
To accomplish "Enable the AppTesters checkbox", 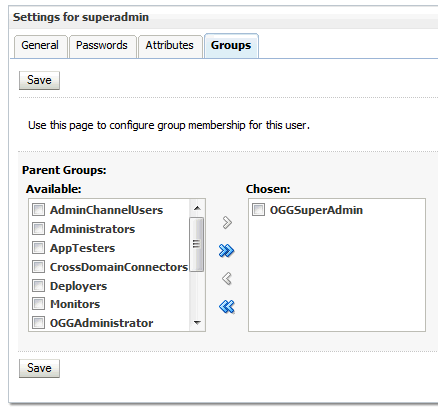I will point(38,248).
